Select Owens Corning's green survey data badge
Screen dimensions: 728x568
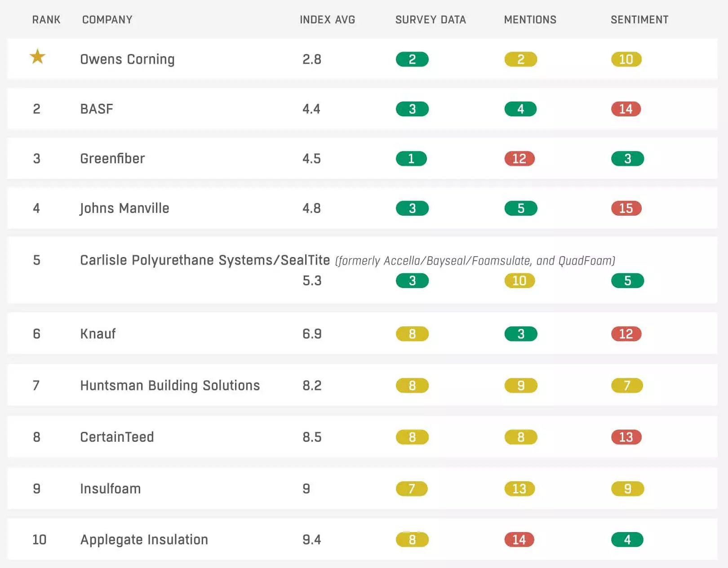click(x=412, y=59)
